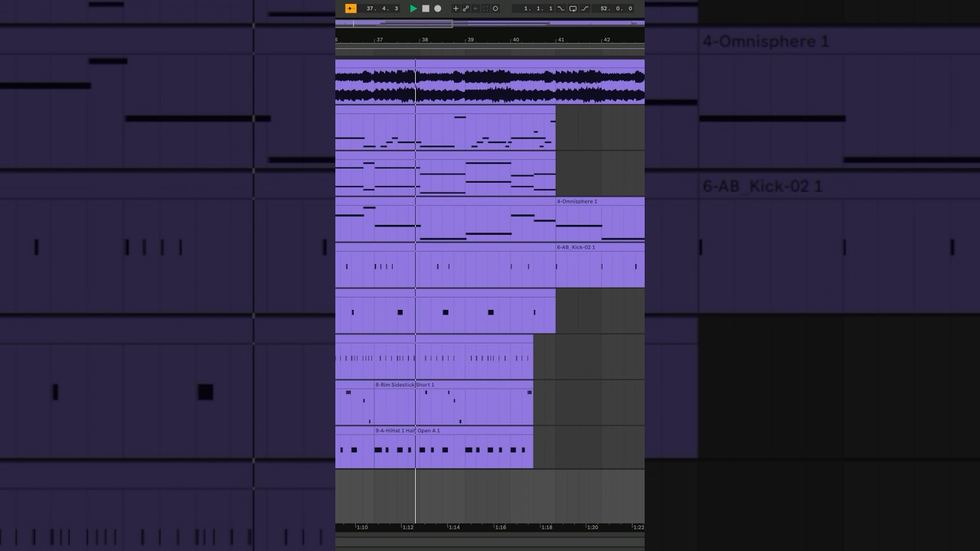Click bar 39 on the beat ruler
This screenshot has width=980, height=551.
click(x=470, y=40)
